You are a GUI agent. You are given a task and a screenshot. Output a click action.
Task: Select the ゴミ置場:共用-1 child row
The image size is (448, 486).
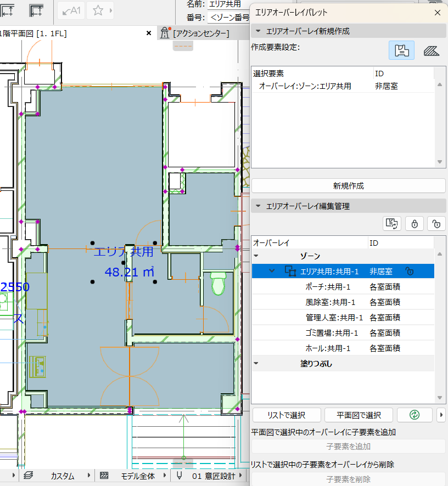(343, 333)
